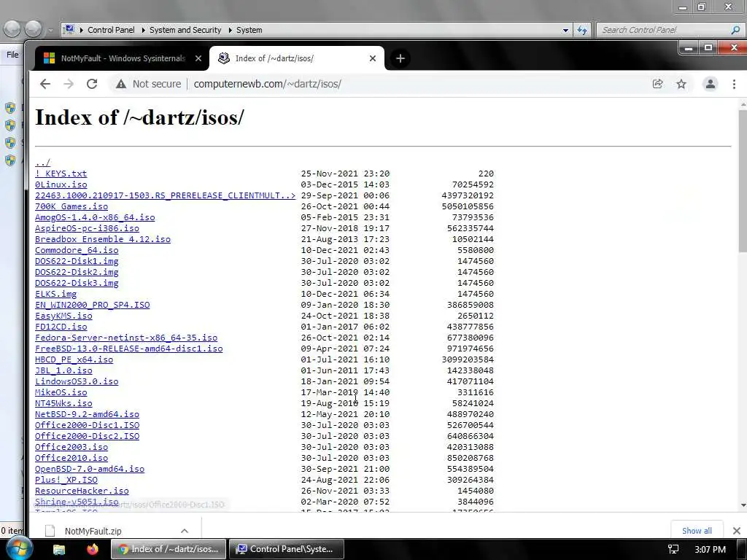Screen dimensions: 747x560
Task: Click the Not secure warning icon
Action: 121,85
